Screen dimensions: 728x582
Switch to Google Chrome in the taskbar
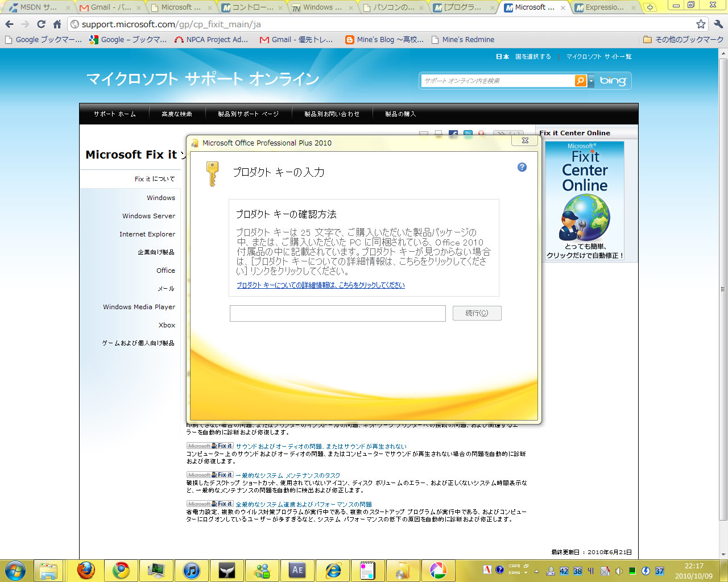click(x=121, y=570)
